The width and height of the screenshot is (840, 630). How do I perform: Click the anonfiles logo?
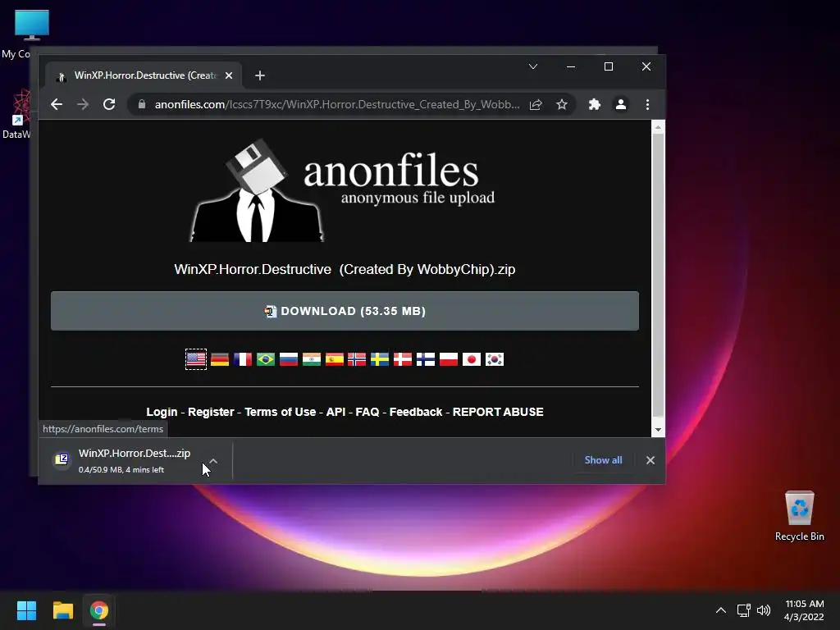click(x=343, y=192)
